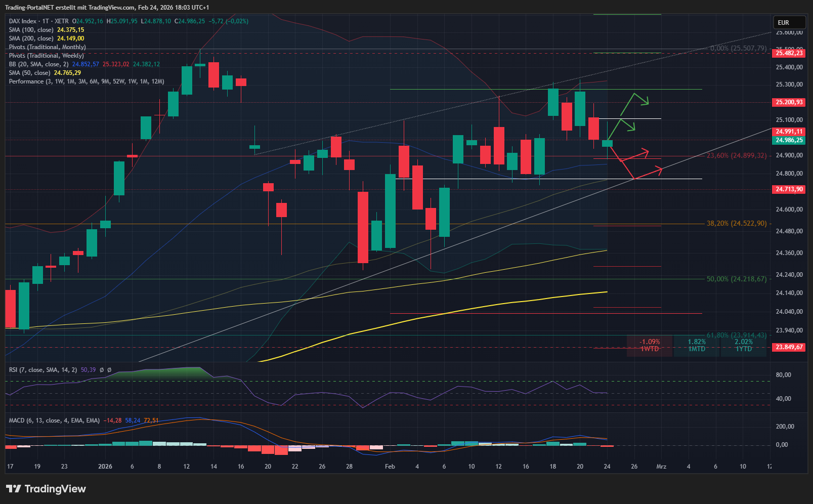Click the lowest red forecast arrow

tap(648, 173)
